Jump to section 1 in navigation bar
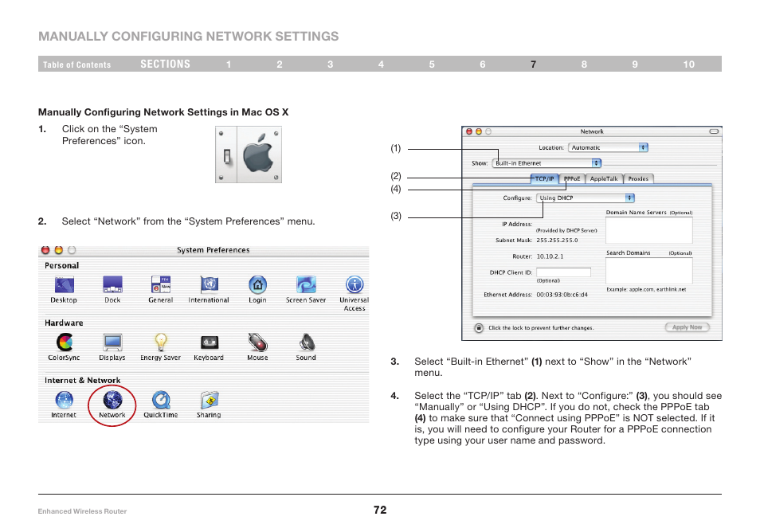This screenshot has width=760, height=532. pyautogui.click(x=229, y=65)
